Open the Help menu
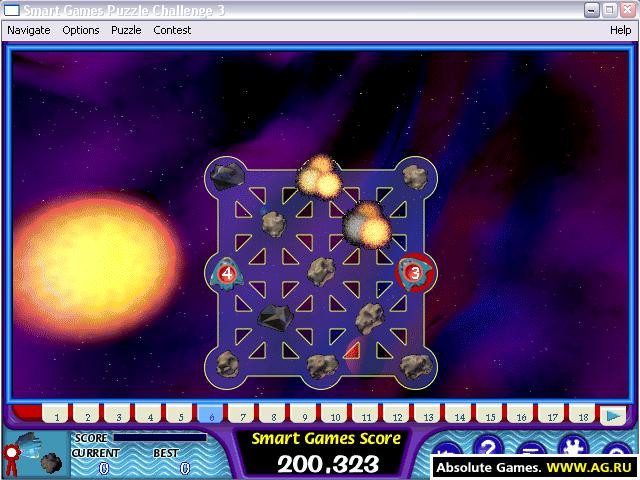This screenshot has width=640, height=480. pos(620,30)
